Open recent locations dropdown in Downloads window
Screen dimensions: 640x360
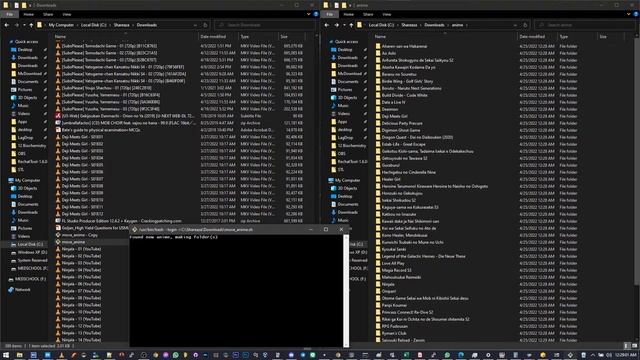pyautogui.click(x=24, y=25)
